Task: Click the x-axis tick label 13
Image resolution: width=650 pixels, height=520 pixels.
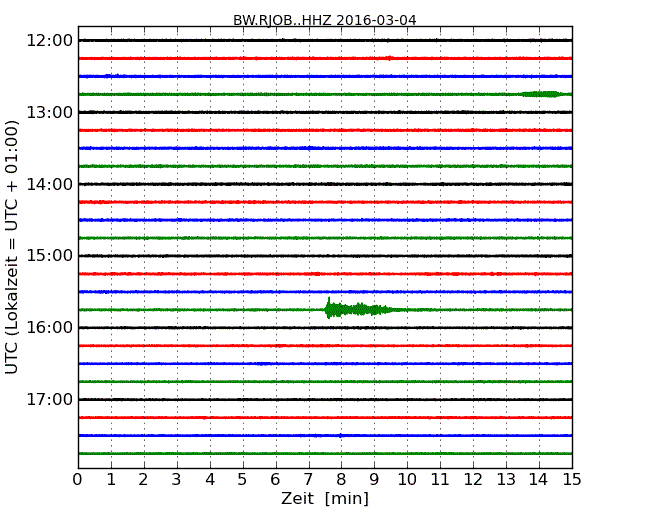Action: coord(506,480)
